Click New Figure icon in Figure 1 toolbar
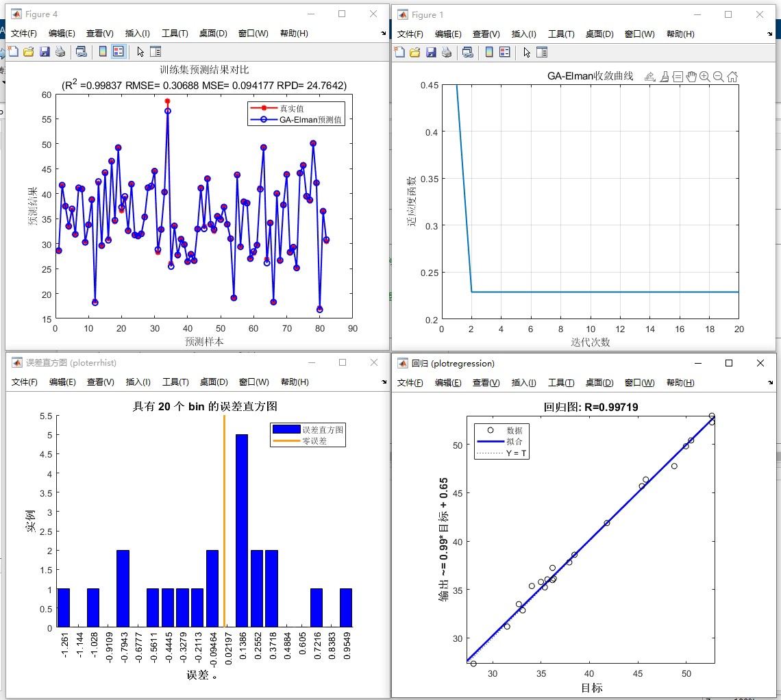This screenshot has width=781, height=700. [399, 52]
